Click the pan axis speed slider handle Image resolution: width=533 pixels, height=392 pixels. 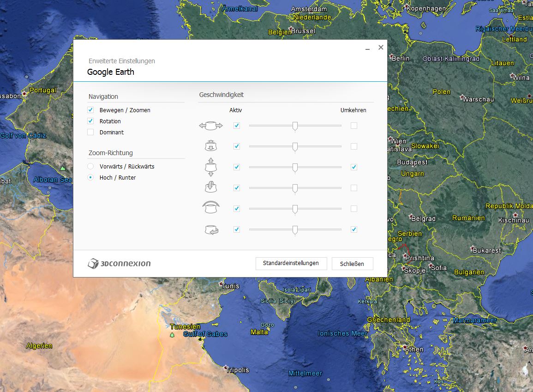[295, 126]
